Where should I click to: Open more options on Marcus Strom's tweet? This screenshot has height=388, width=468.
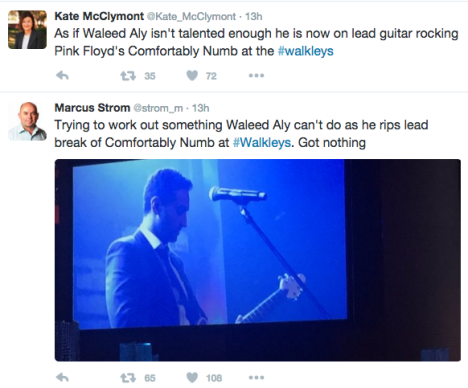click(x=256, y=378)
